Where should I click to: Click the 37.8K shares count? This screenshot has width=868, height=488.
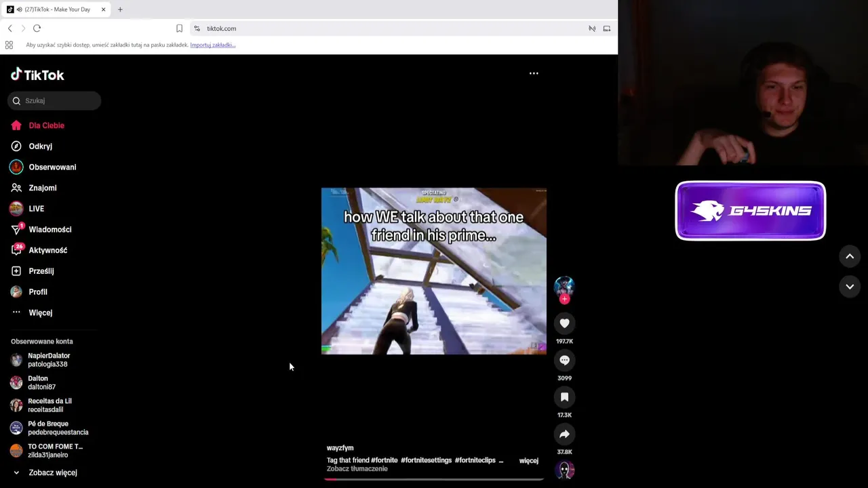point(564,451)
